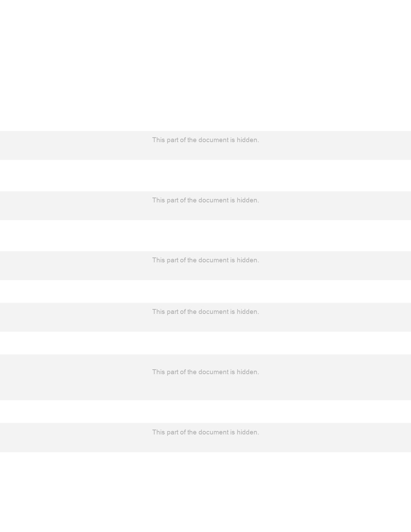Click white gap between third and fourth banners

pyautogui.click(x=205, y=291)
